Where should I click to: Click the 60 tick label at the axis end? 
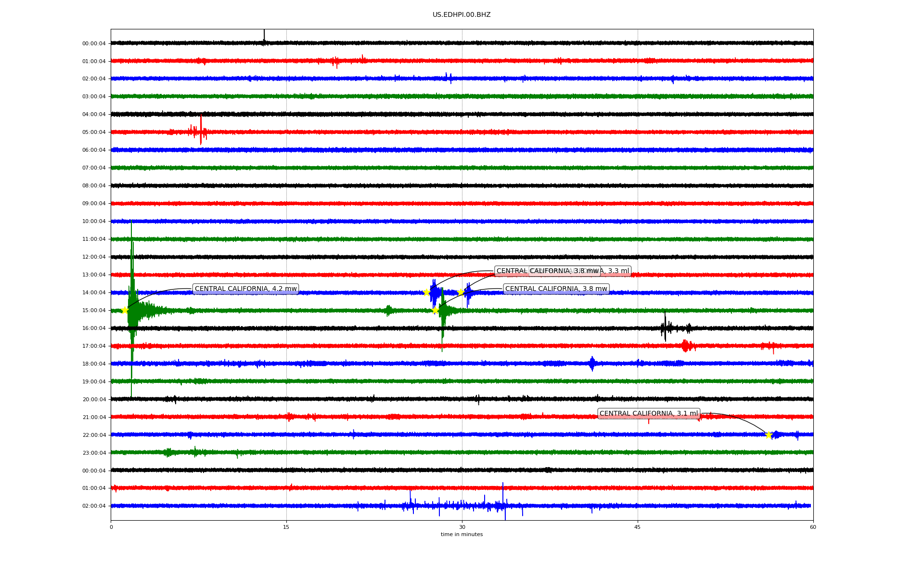point(813,527)
